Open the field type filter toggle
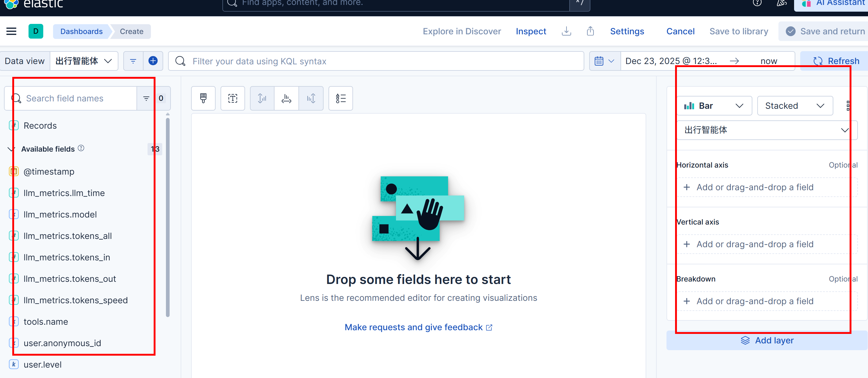 [146, 98]
